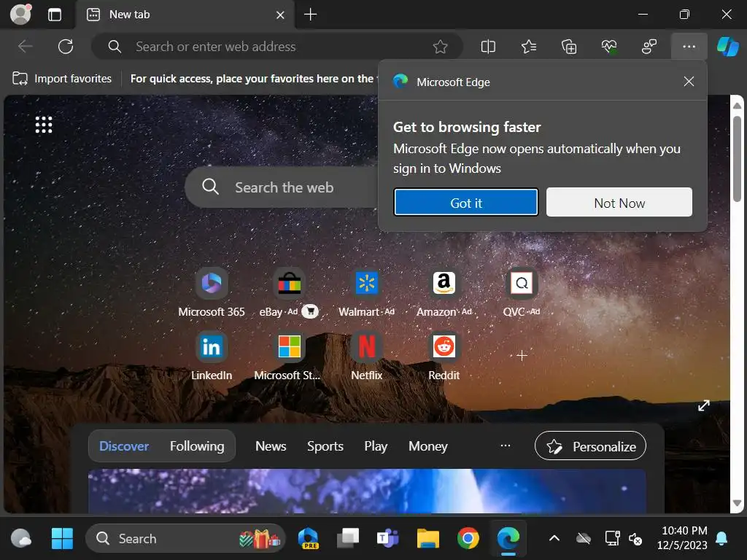Open the Sports feed tab

pos(325,446)
